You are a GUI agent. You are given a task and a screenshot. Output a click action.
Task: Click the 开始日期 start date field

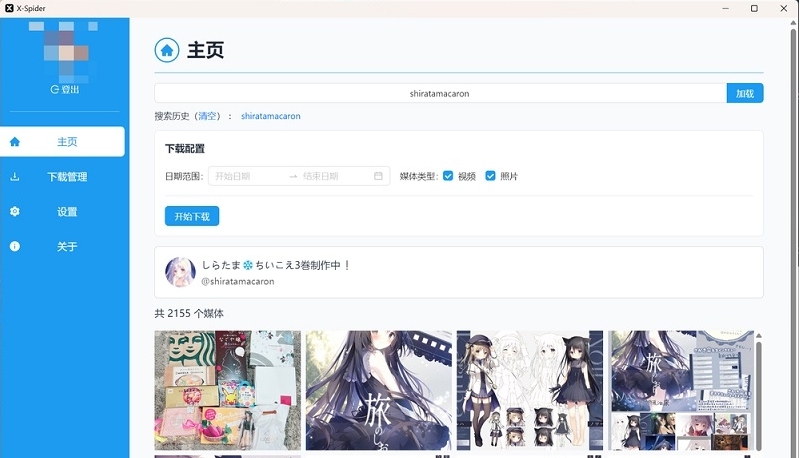247,176
